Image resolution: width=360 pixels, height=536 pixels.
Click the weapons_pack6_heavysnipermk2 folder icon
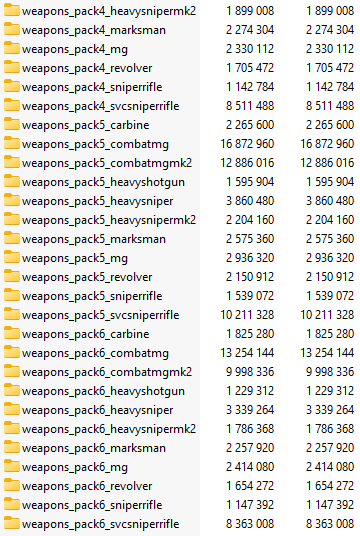12,429
